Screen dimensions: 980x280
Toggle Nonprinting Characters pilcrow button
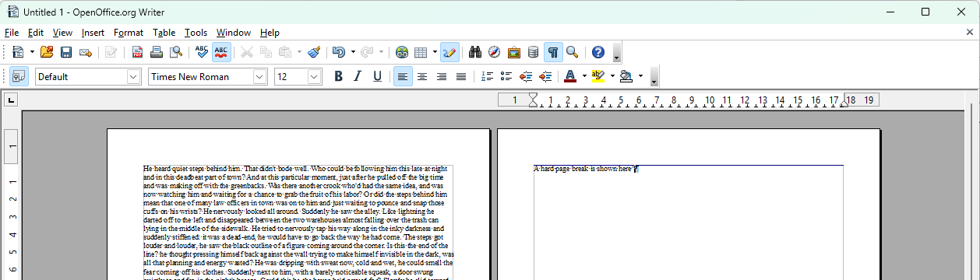pos(552,52)
